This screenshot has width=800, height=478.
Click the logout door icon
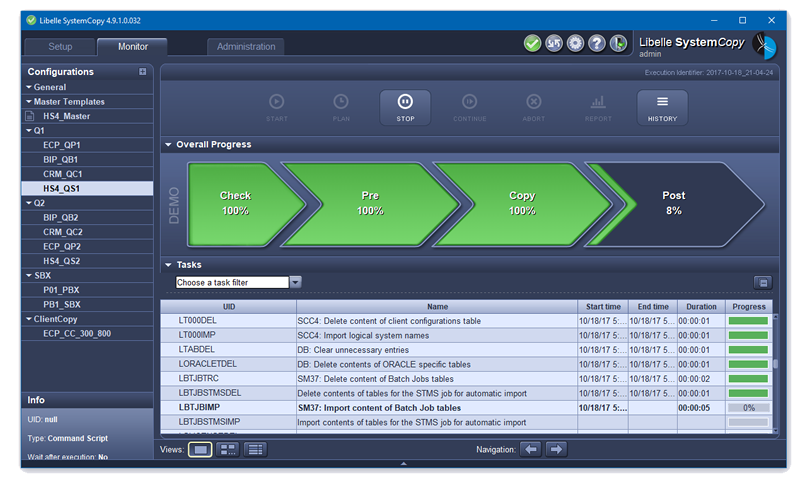(x=619, y=44)
